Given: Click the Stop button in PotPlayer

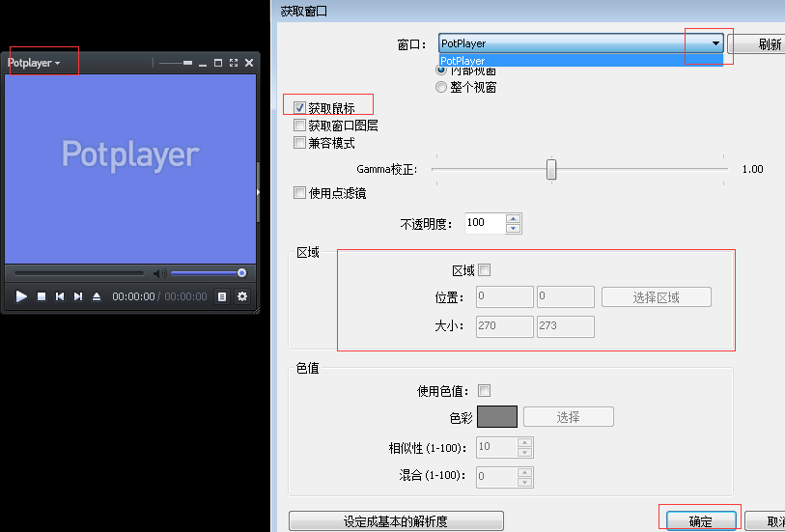Looking at the screenshot, I should click(x=42, y=296).
